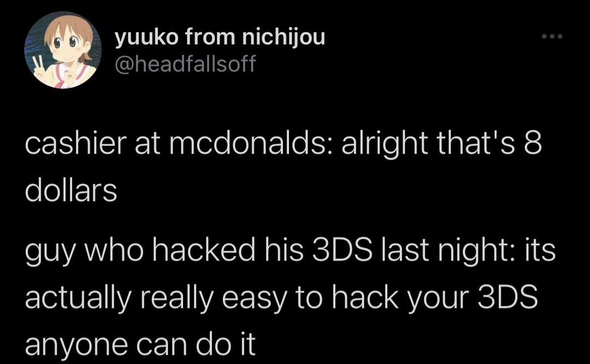Screen dimensions: 590x364
Task: Open the "yuuko from nichijou" display name
Action: [x=220, y=38]
